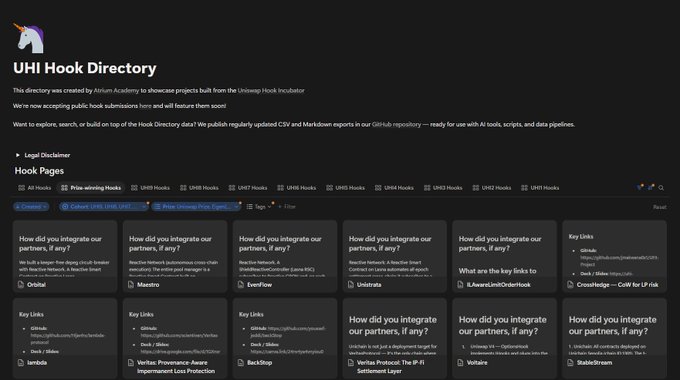680x380 pixels.
Task: Click the database filter icon
Action: [x=639, y=187]
